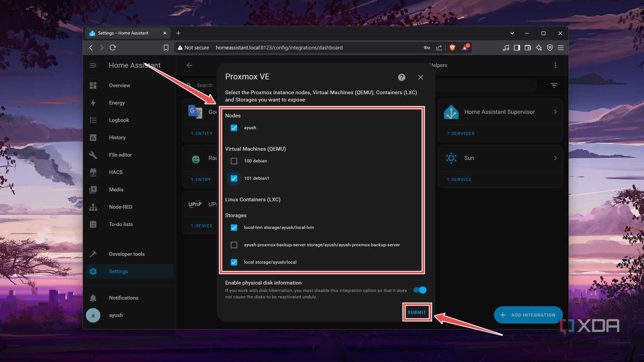Click the browser address bar URL
644x362 pixels.
coord(279,48)
